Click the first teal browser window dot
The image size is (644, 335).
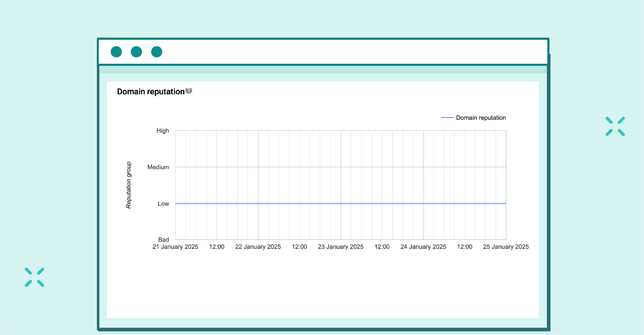coord(116,52)
